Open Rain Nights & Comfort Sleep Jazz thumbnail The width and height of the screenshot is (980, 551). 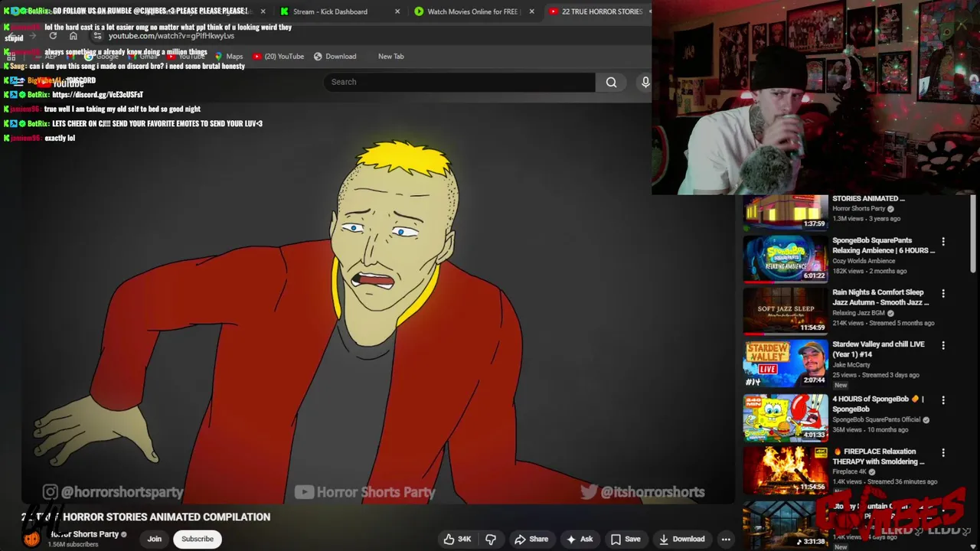(786, 311)
